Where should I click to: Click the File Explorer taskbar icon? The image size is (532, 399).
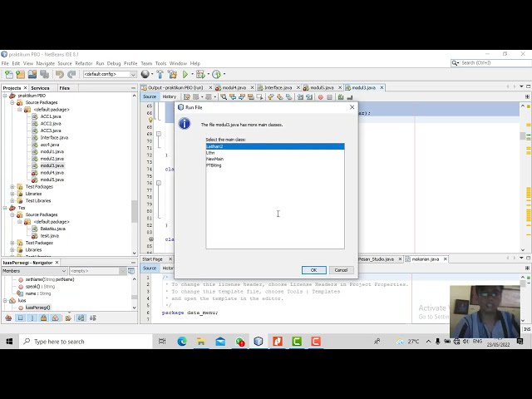click(201, 342)
